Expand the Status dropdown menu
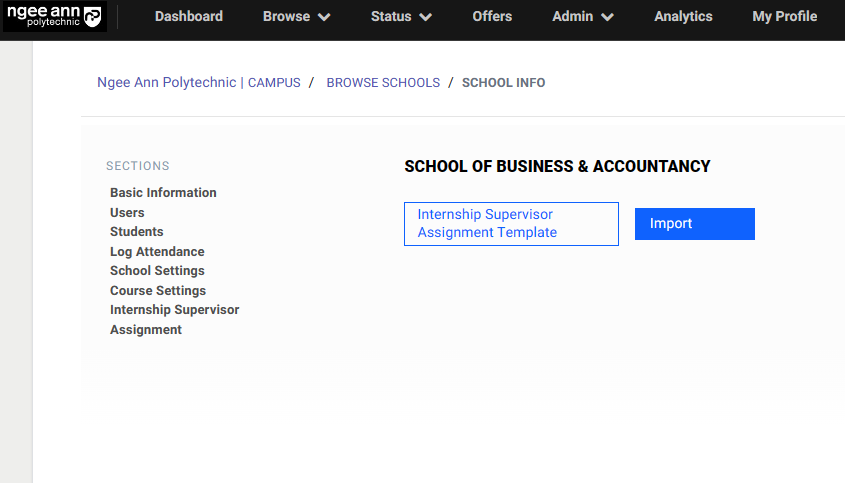845x483 pixels. pyautogui.click(x=401, y=17)
